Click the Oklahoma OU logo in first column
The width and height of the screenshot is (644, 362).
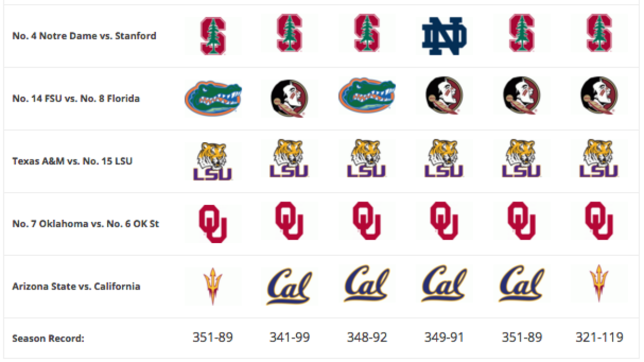tap(213, 224)
